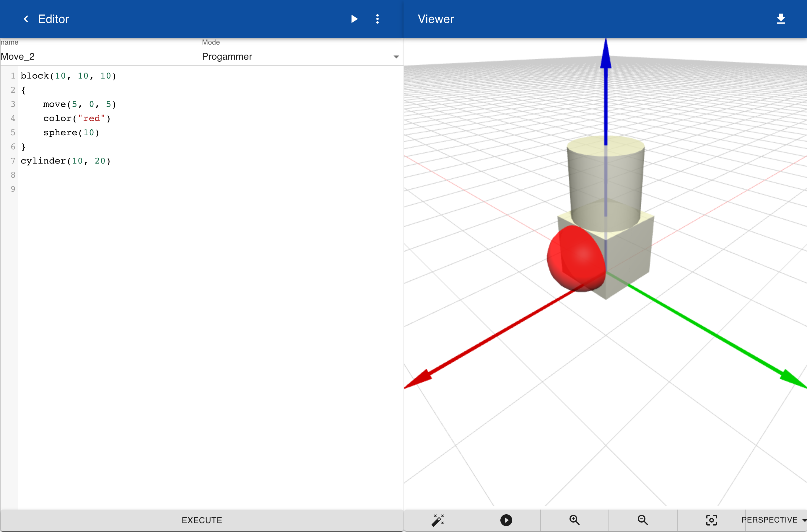807x532 pixels.
Task: Click the magic wand icon in Viewer toolbar
Action: point(438,520)
